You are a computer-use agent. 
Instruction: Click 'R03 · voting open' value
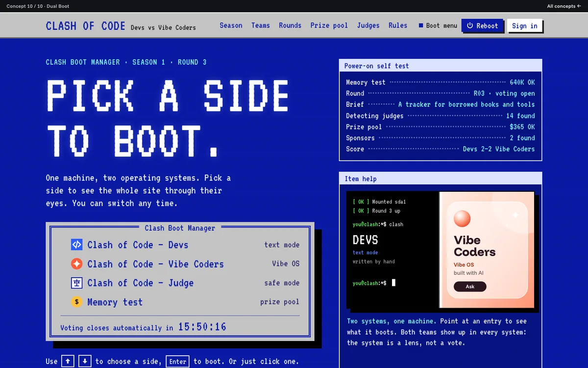[x=504, y=93]
